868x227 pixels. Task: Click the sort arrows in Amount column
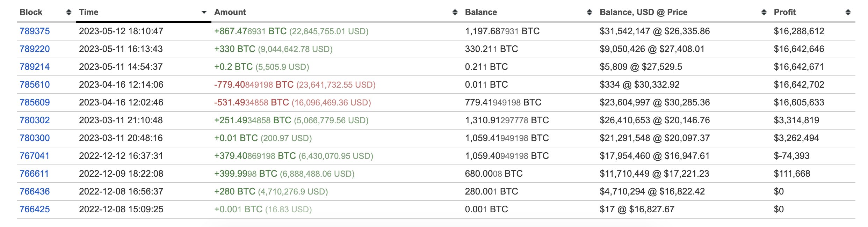click(x=455, y=13)
